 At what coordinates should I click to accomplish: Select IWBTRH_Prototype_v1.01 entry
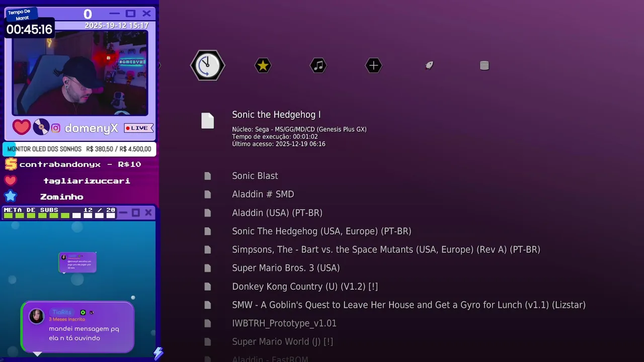point(284,323)
